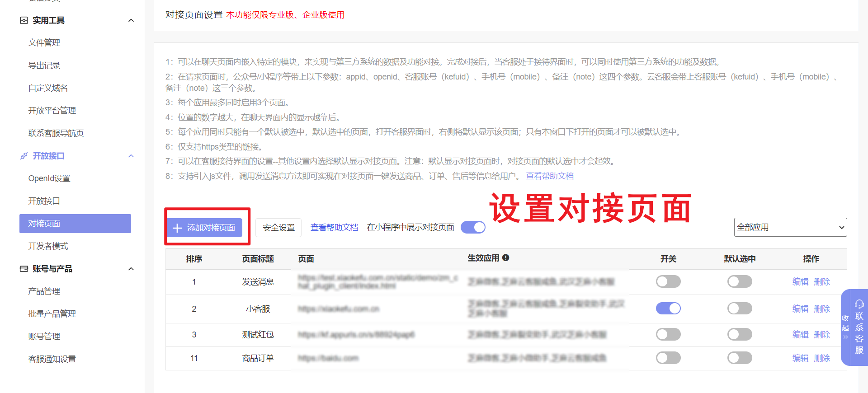Open 客服通知设置 in sidebar
The image size is (868, 393).
pos(52,359)
